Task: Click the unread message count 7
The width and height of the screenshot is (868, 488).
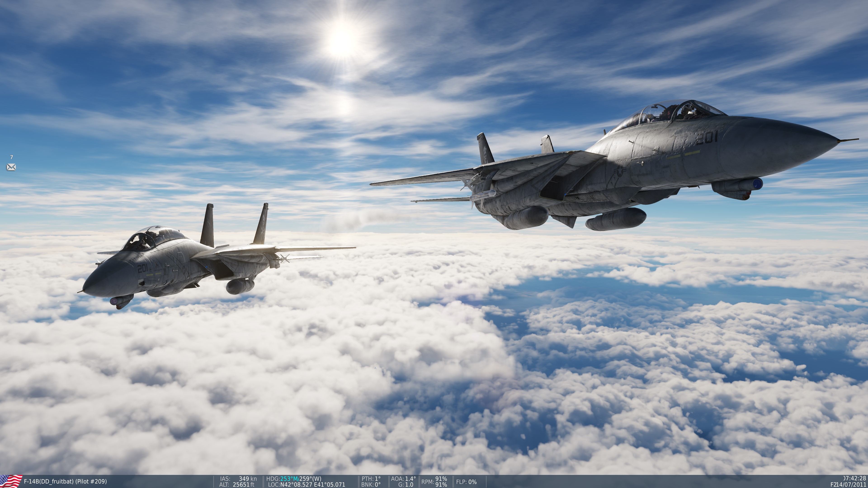Action: (x=12, y=157)
